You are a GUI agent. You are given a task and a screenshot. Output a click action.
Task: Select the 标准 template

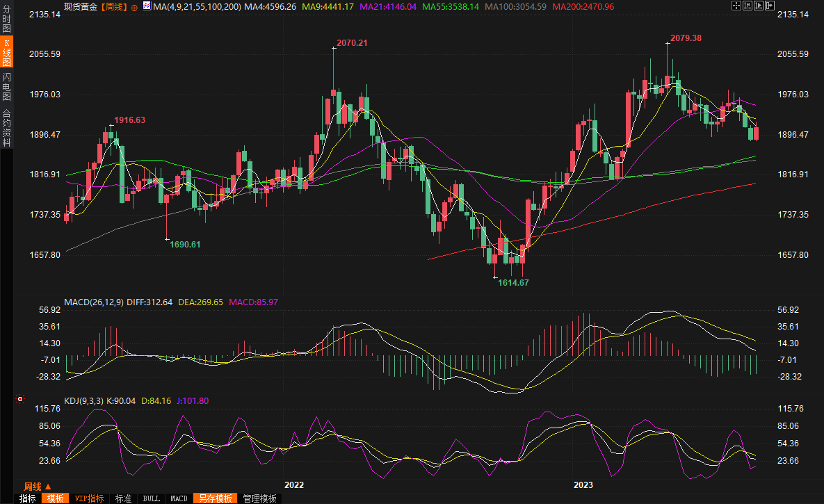pos(123,498)
